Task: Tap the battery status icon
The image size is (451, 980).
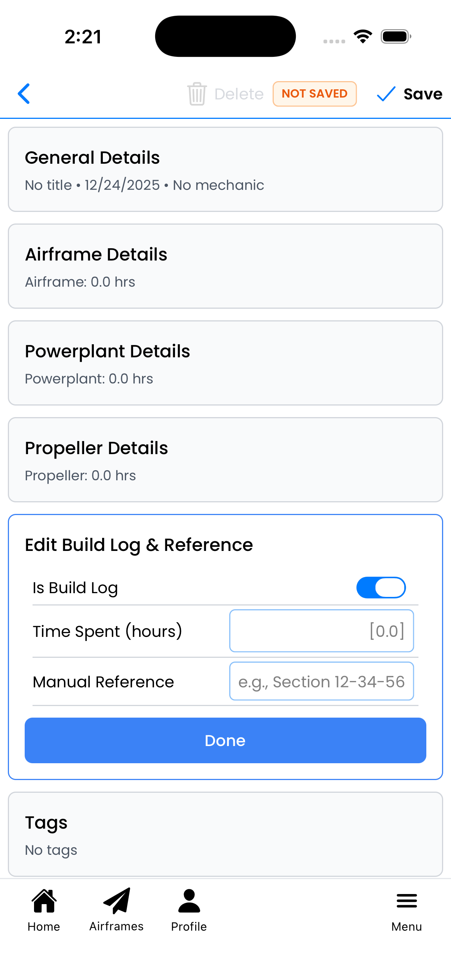Action: (396, 37)
